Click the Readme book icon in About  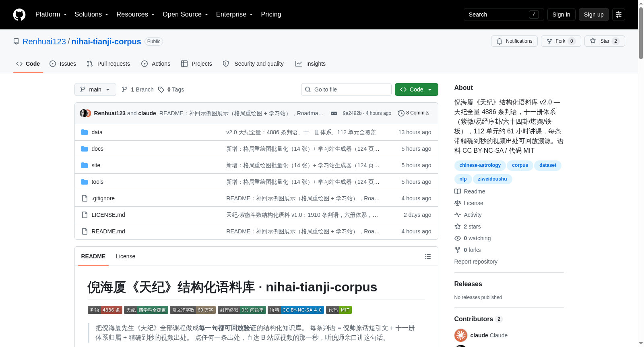tap(458, 191)
